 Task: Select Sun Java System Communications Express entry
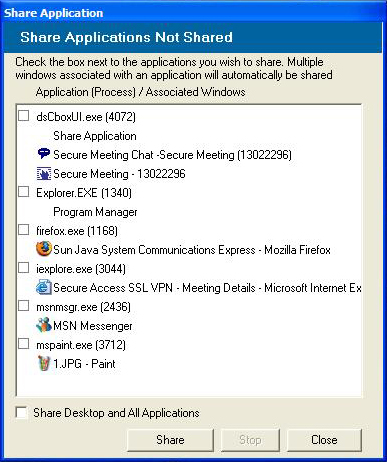tap(192, 250)
